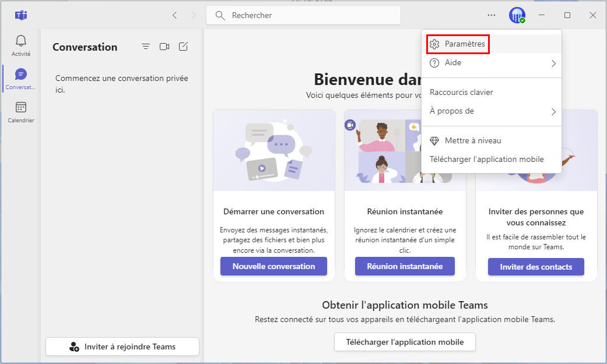Open the Activité bell icon
This screenshot has width=607, height=364.
tap(21, 41)
